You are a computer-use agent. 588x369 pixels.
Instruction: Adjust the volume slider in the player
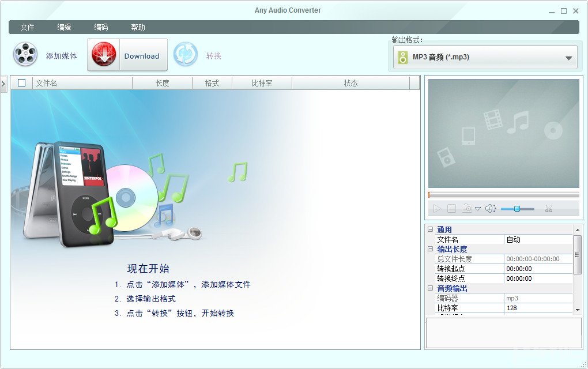(x=517, y=208)
